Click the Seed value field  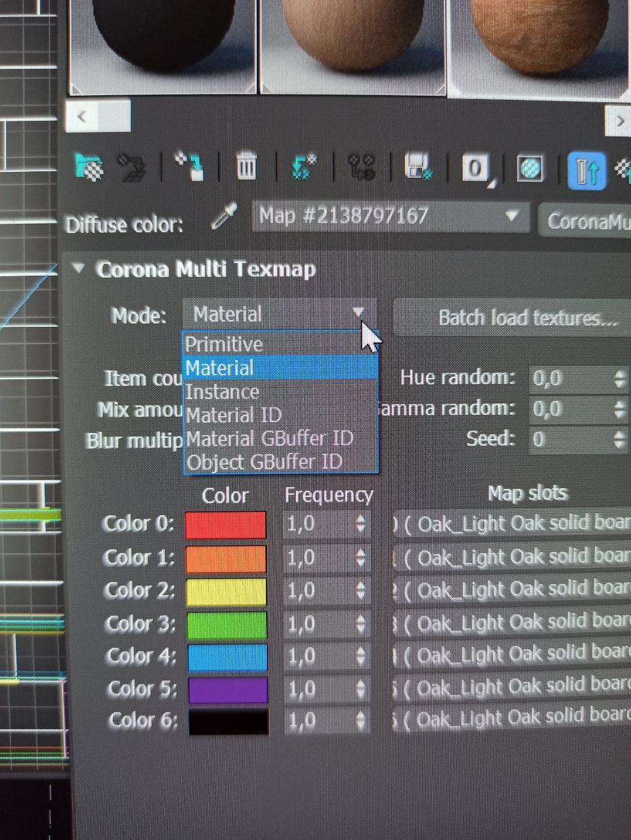pyautogui.click(x=571, y=438)
